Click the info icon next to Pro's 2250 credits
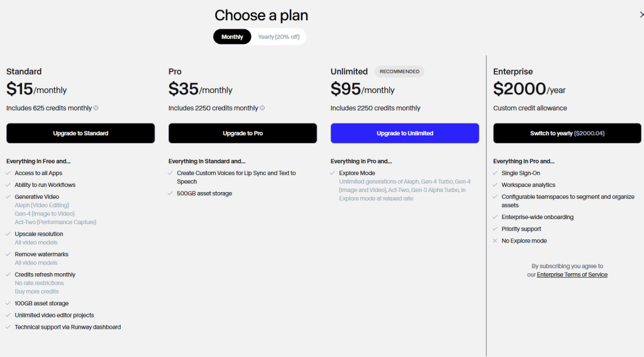The height and width of the screenshot is (357, 644). point(262,108)
